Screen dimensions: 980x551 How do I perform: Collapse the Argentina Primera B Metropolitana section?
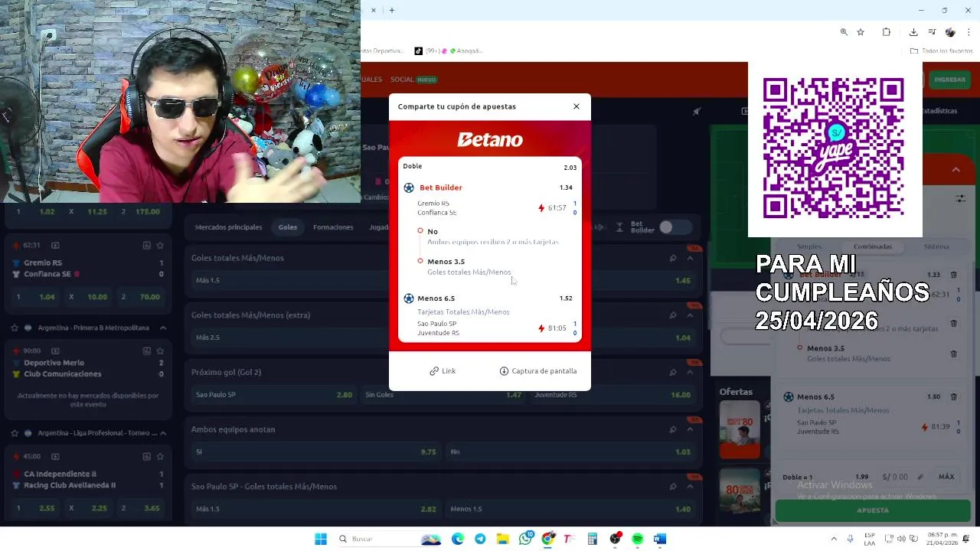pyautogui.click(x=162, y=328)
